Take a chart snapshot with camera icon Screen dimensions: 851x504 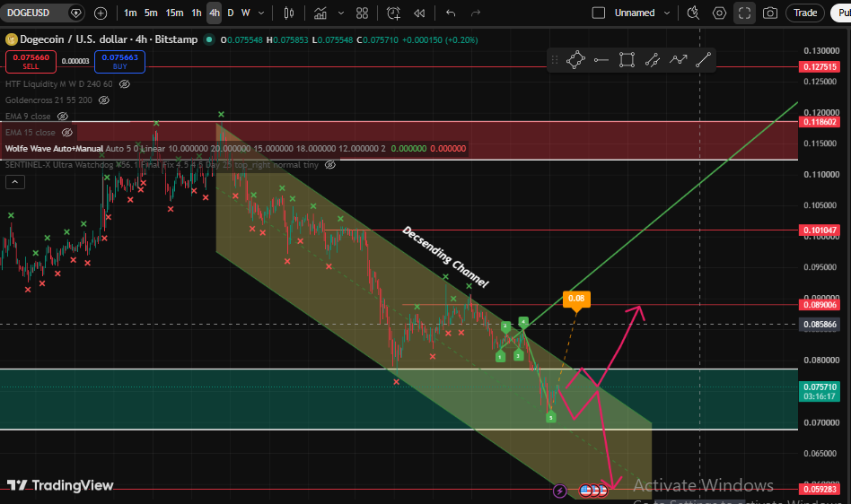[770, 13]
